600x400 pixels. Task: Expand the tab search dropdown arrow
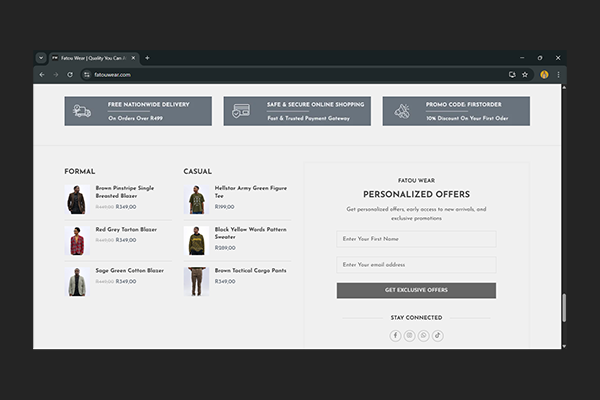[41, 58]
